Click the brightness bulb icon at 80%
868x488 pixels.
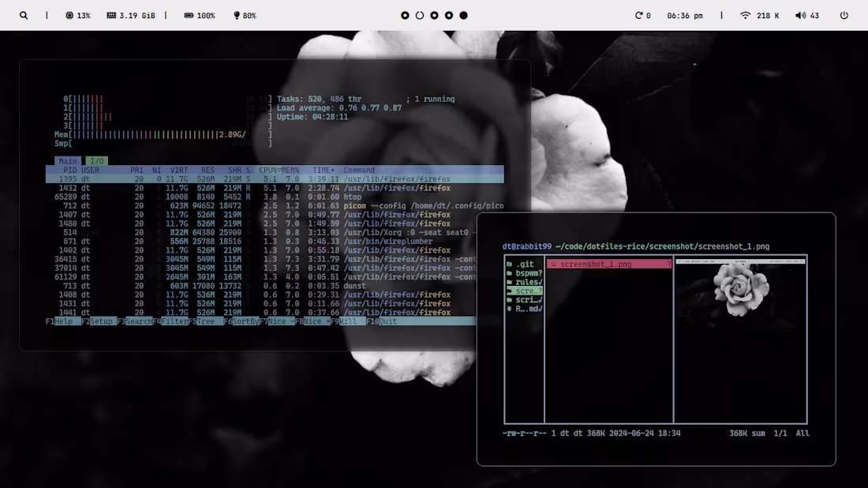tap(235, 14)
